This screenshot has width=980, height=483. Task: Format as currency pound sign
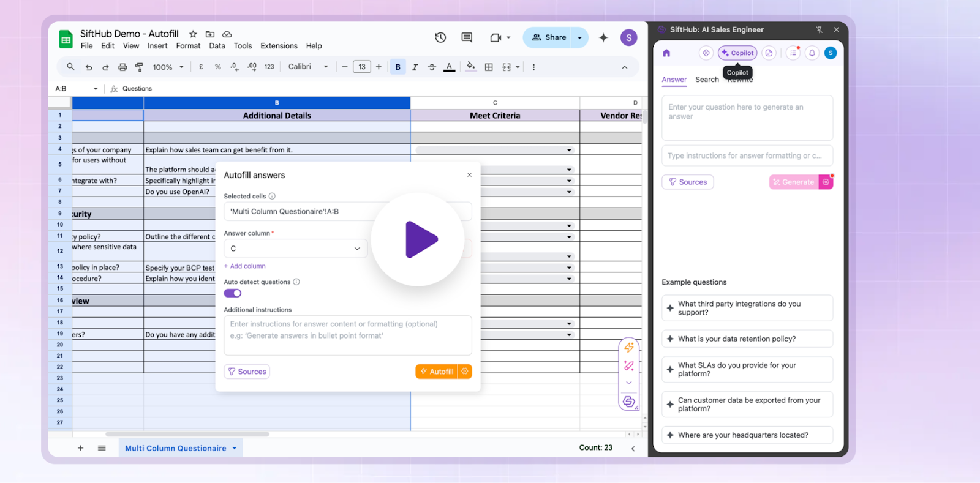click(x=201, y=67)
